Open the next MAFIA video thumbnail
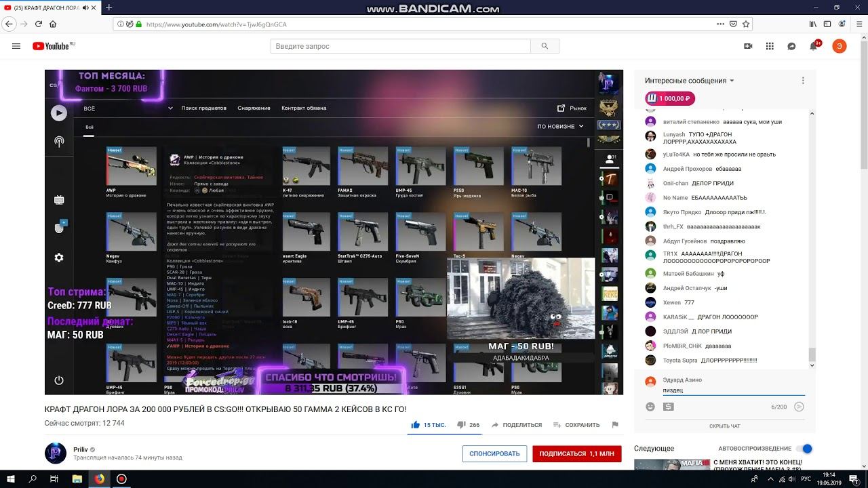The height and width of the screenshot is (488, 868). pyautogui.click(x=671, y=465)
